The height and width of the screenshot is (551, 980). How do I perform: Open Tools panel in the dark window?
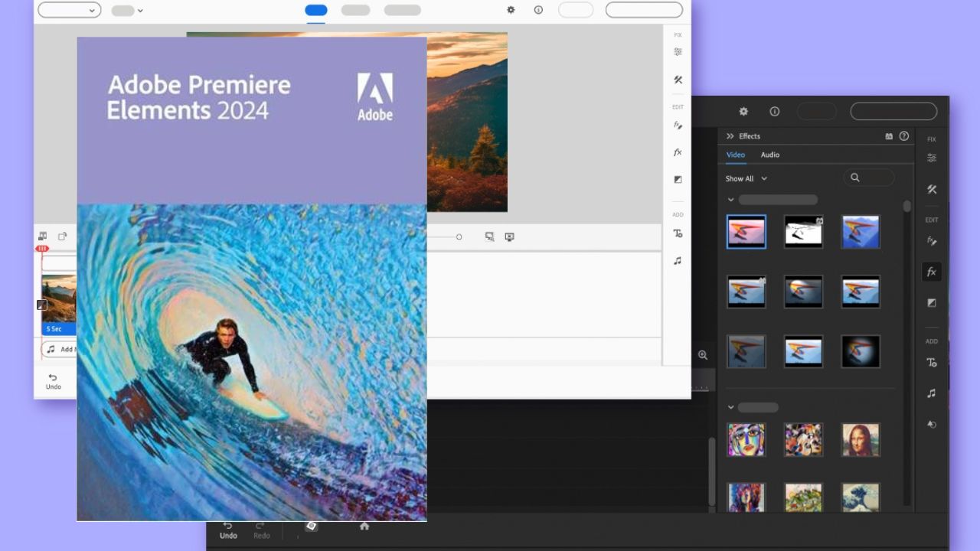click(x=932, y=189)
